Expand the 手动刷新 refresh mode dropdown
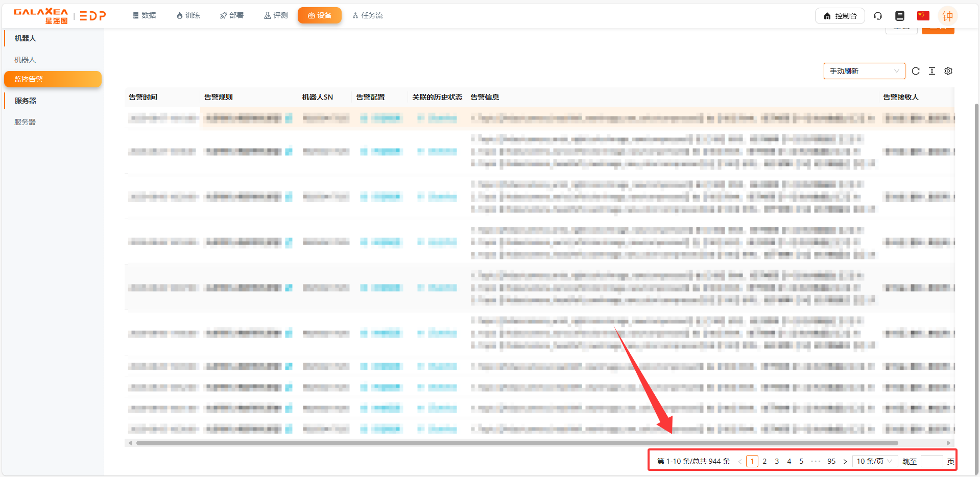The height and width of the screenshot is (477, 980). pos(864,71)
